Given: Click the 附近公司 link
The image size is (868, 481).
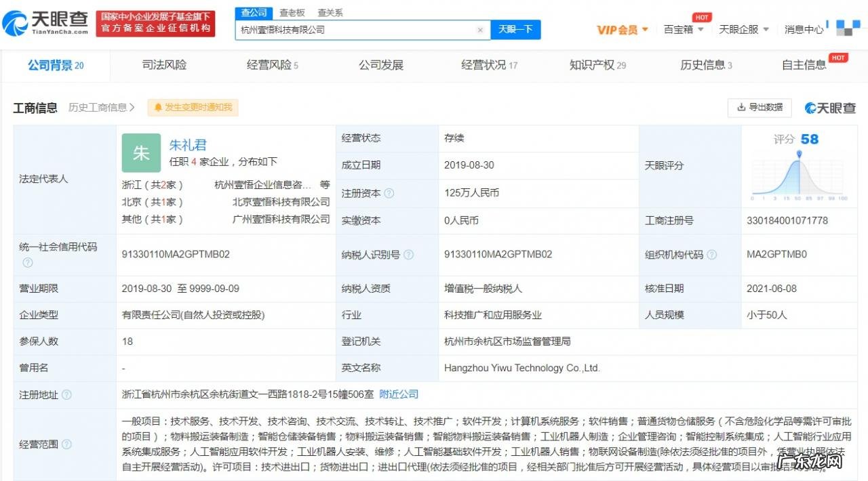Looking at the screenshot, I should [399, 394].
